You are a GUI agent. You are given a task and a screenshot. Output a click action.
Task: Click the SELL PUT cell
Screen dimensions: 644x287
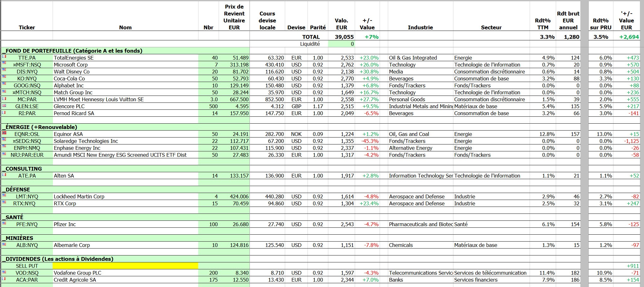[27, 266]
